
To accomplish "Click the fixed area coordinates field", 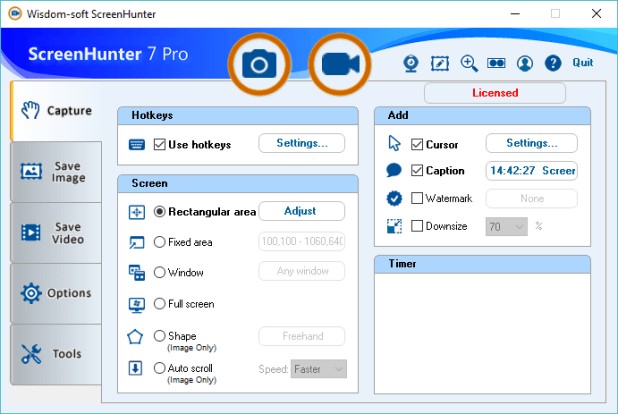I will coord(302,241).
